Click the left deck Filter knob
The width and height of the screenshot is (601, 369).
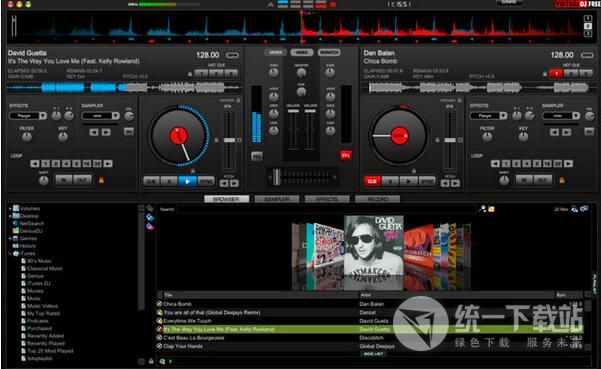pyautogui.click(x=26, y=137)
